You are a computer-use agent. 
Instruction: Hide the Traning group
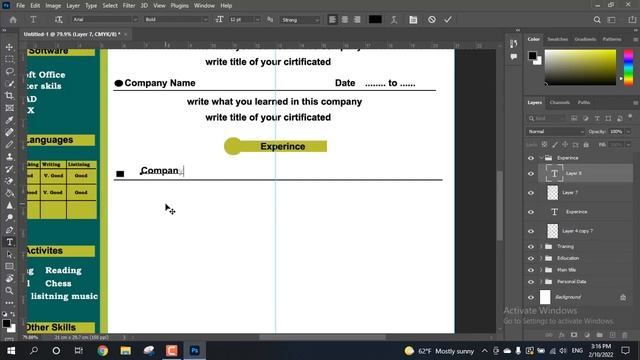531,247
